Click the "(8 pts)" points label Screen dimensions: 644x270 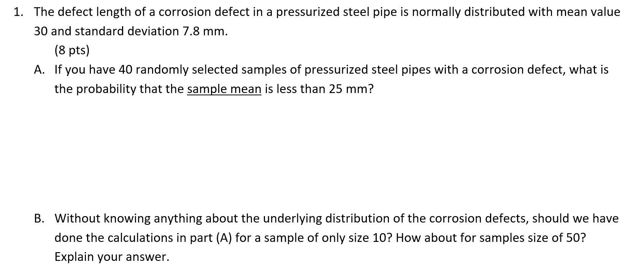72,50
